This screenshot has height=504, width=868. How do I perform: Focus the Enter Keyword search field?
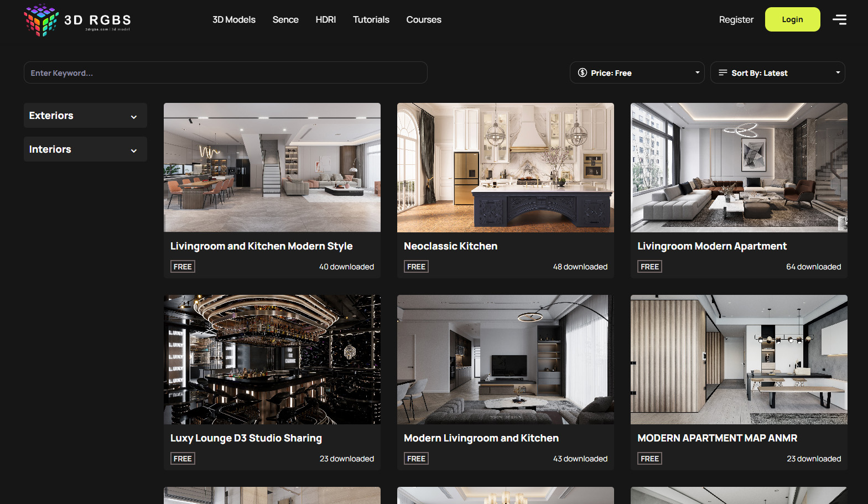[225, 72]
